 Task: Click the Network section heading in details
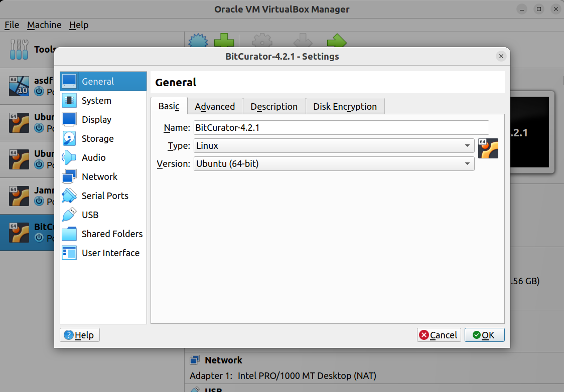tap(223, 360)
